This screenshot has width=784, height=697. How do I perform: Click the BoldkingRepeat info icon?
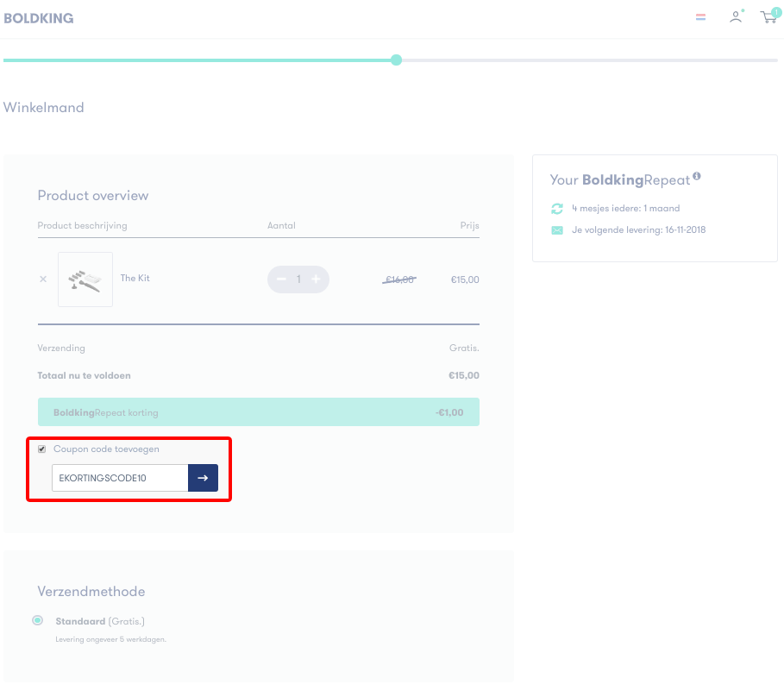pyautogui.click(x=697, y=176)
